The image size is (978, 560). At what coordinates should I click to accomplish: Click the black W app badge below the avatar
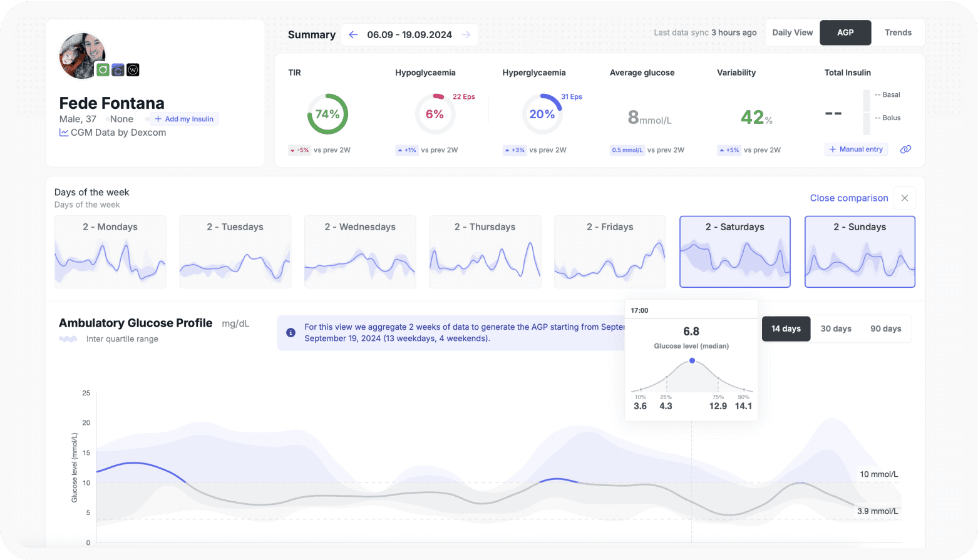tap(133, 69)
